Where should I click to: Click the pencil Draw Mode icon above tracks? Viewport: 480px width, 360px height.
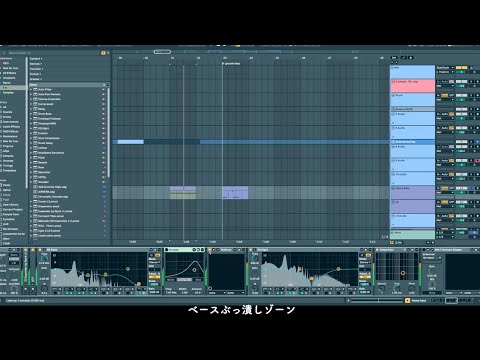404,58
